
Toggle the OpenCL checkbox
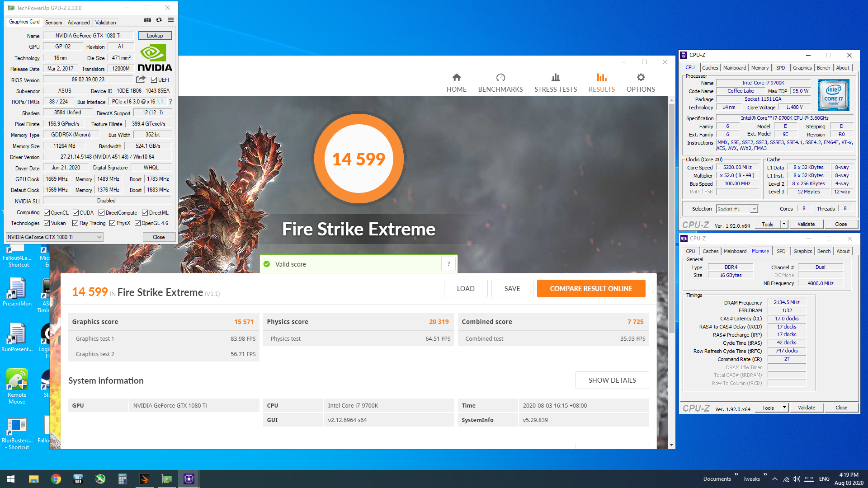[x=47, y=213]
